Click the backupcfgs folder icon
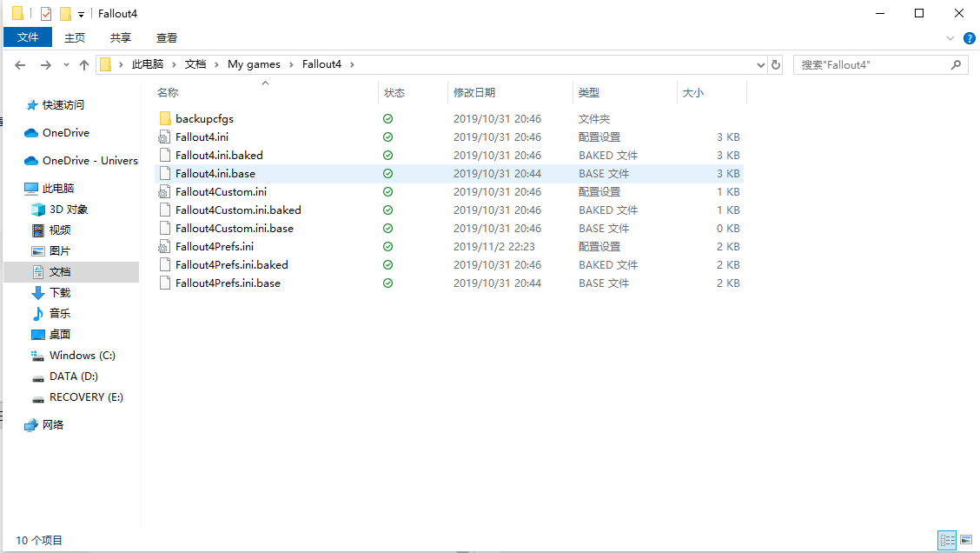 165,118
